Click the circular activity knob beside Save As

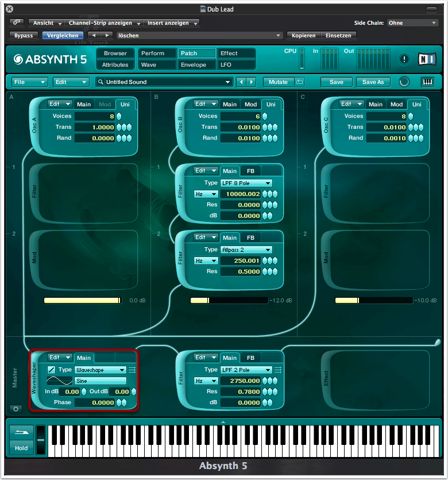click(x=404, y=82)
